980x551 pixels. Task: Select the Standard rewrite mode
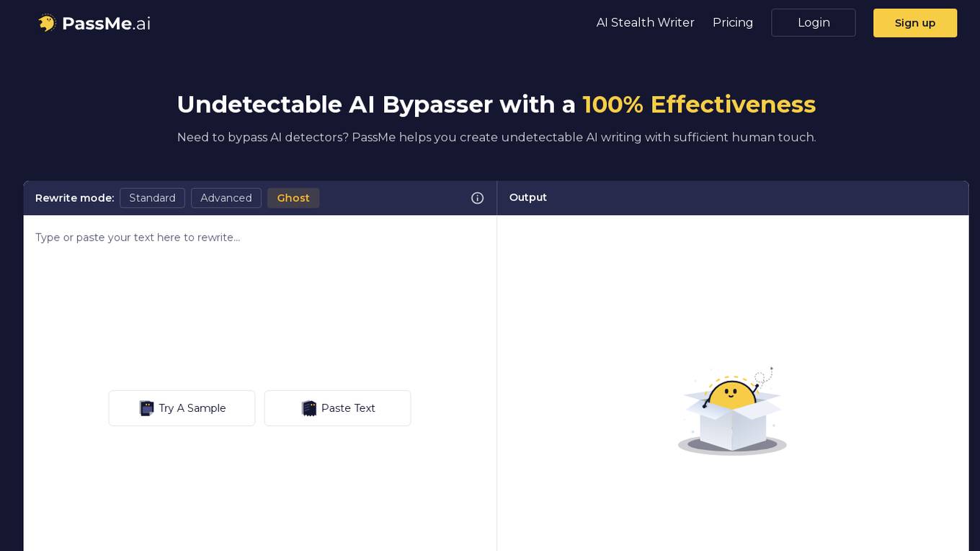(x=152, y=198)
